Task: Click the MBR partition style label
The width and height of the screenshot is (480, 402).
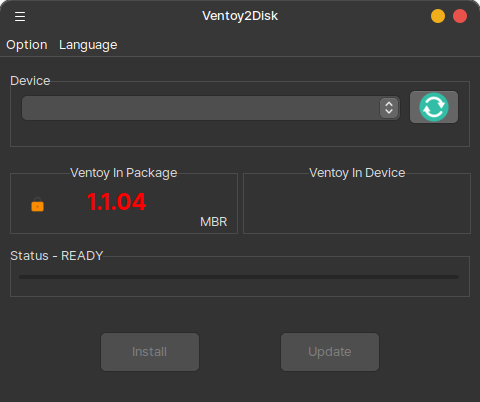Action: coord(213,222)
